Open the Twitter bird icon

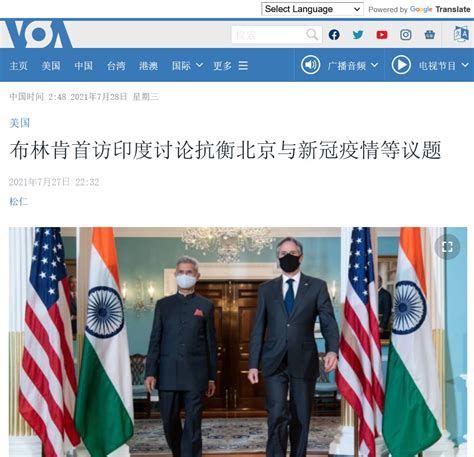(x=358, y=35)
